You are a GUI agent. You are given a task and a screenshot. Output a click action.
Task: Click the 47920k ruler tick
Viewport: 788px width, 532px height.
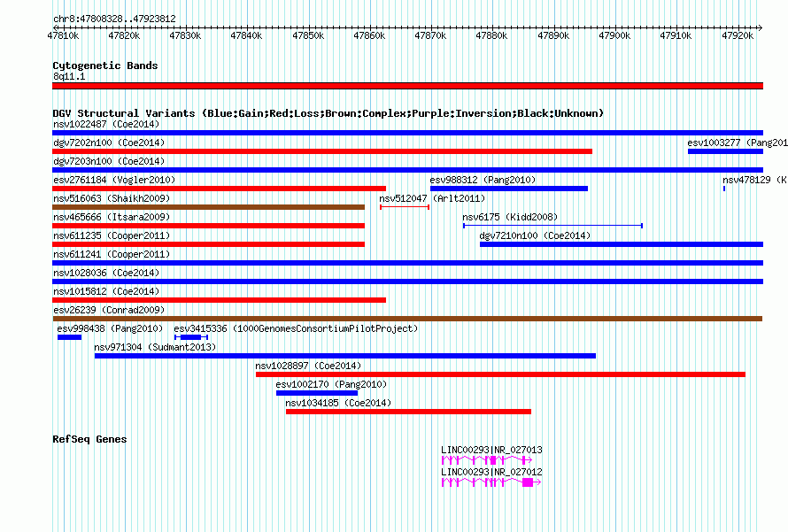coord(738,35)
